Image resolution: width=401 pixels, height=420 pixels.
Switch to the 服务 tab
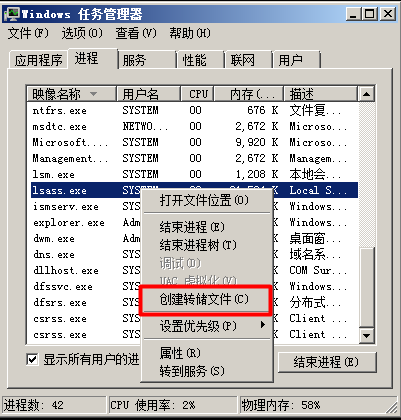coord(147,60)
